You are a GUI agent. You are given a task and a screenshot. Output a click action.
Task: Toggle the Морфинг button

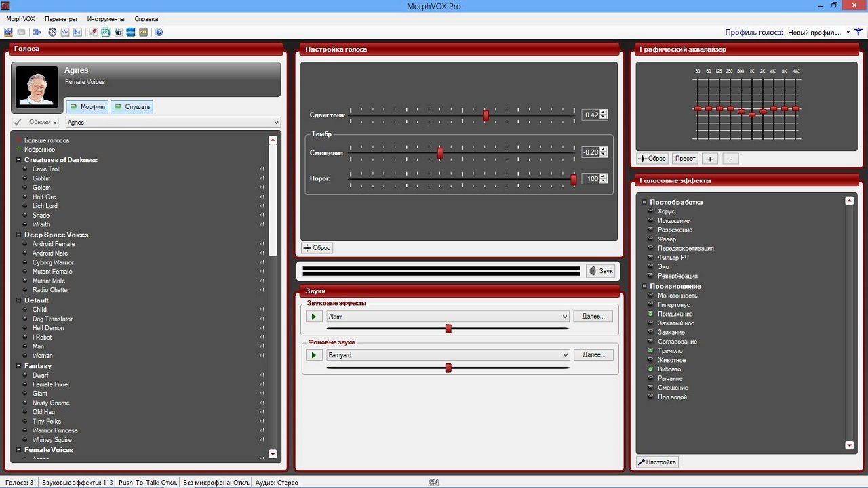tap(87, 107)
